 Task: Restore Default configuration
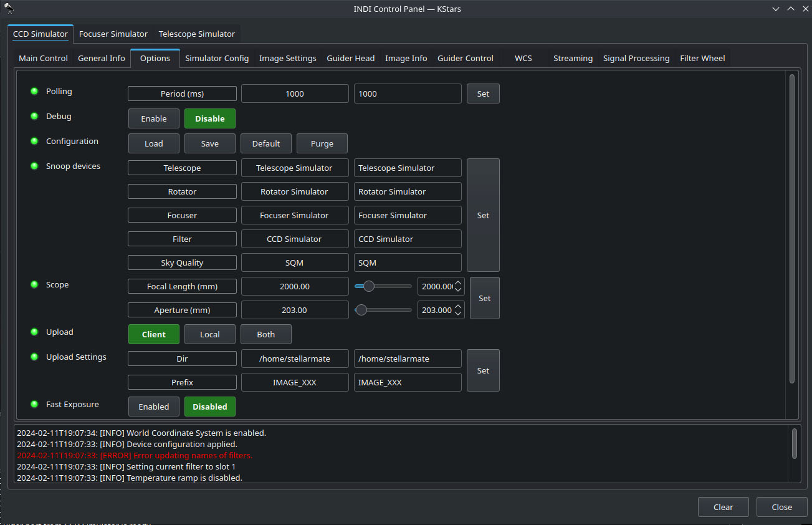pyautogui.click(x=266, y=143)
